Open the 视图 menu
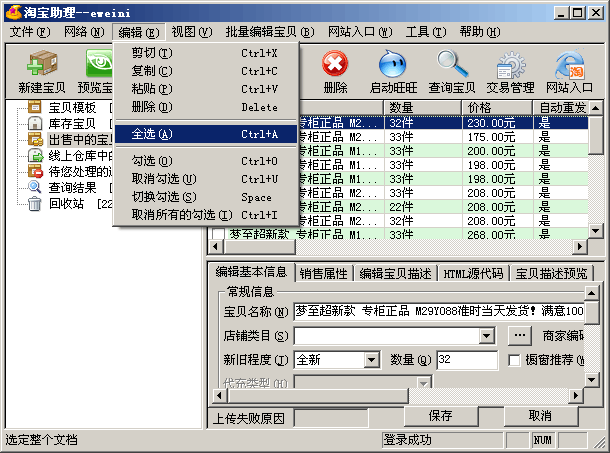Viewport: 610px width, 453px height. tap(192, 32)
